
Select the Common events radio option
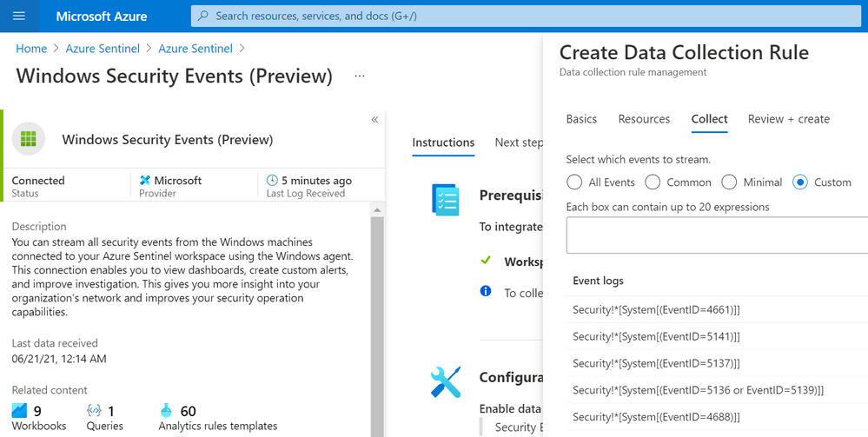click(x=653, y=182)
